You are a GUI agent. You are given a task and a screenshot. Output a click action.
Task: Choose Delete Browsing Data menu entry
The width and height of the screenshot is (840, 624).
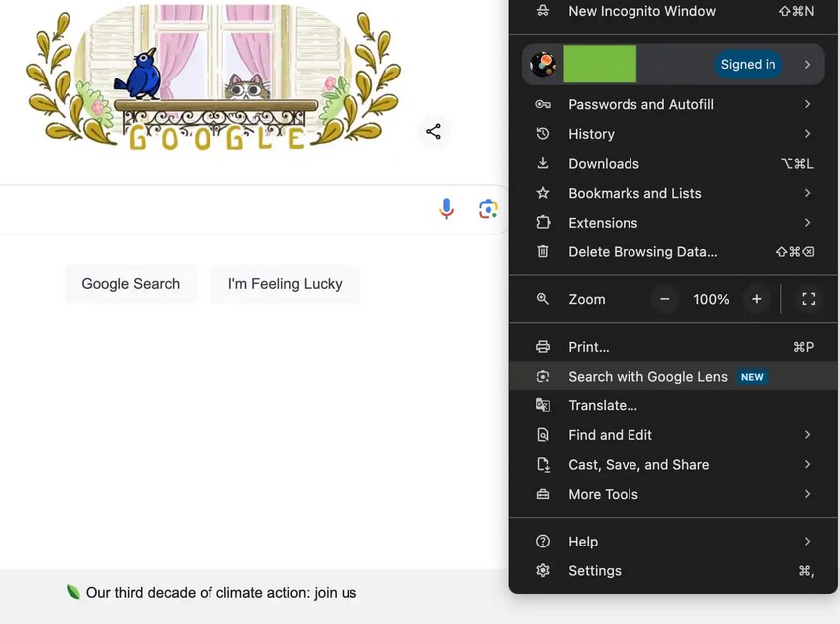(x=673, y=252)
